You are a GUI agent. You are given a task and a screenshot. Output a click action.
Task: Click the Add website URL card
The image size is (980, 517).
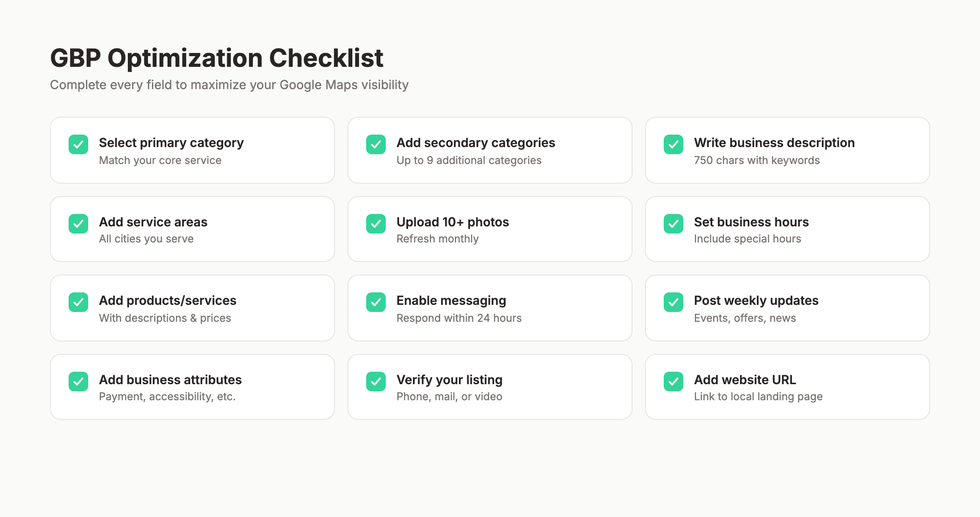coord(787,386)
